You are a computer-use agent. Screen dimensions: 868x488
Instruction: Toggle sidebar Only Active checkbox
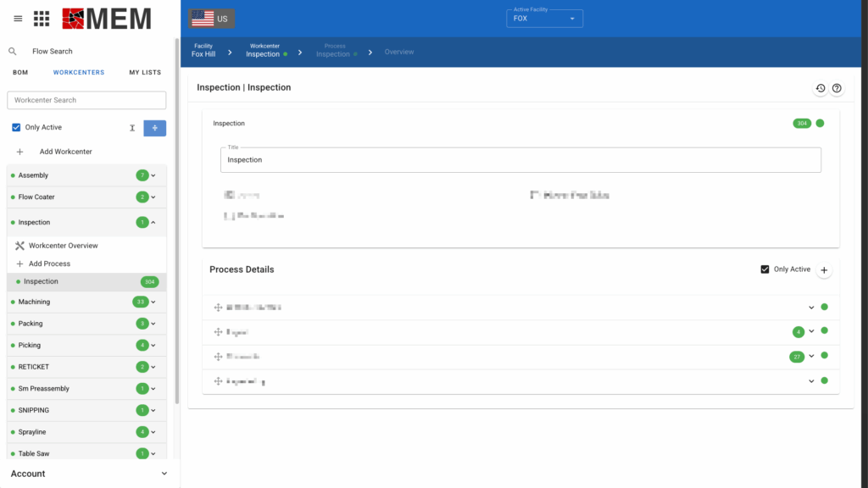(x=16, y=128)
